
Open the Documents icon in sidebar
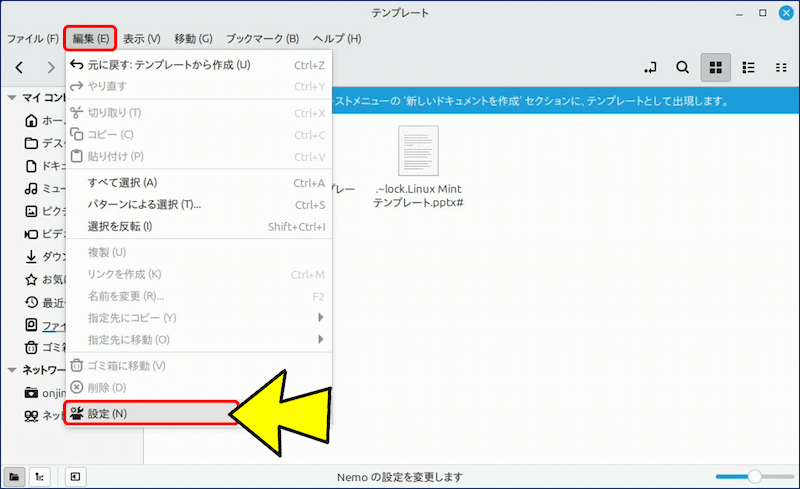tap(31, 166)
